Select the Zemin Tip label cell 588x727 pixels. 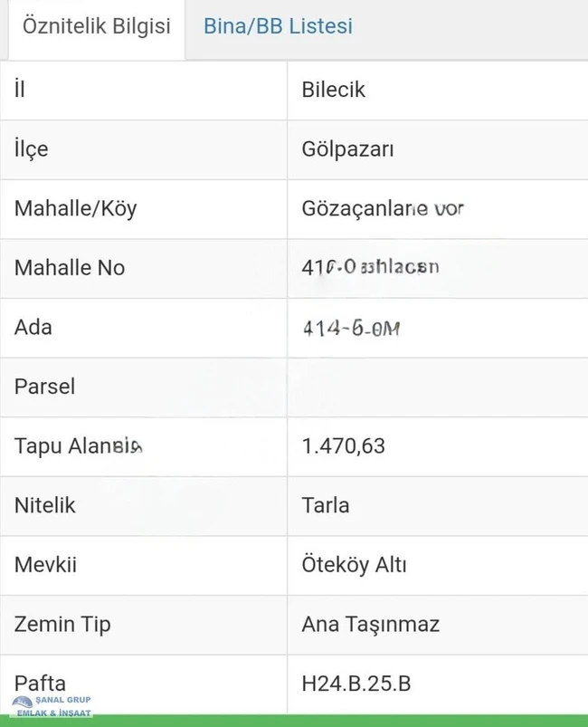62,624
